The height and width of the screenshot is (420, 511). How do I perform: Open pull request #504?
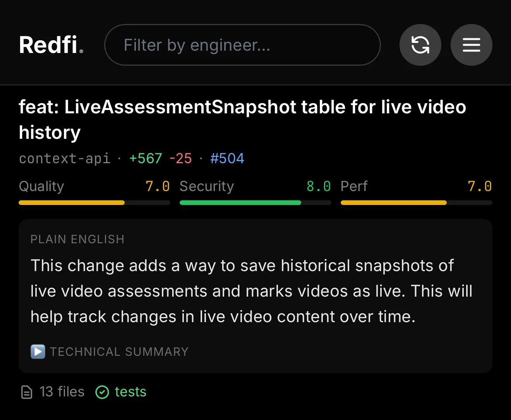(x=227, y=158)
